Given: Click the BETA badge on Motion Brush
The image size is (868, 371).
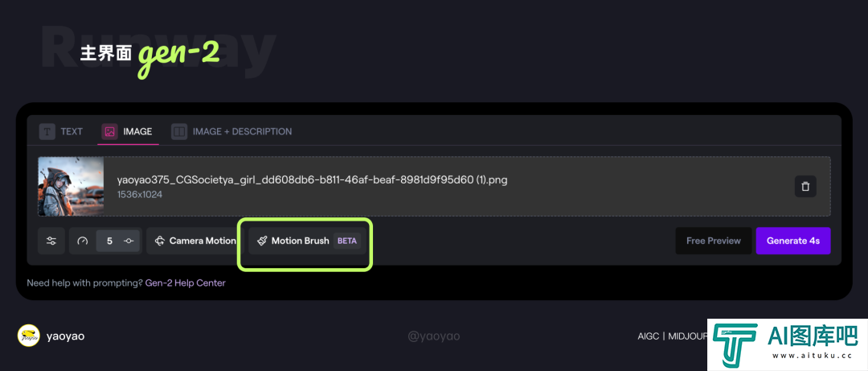Looking at the screenshot, I should click(x=347, y=241).
